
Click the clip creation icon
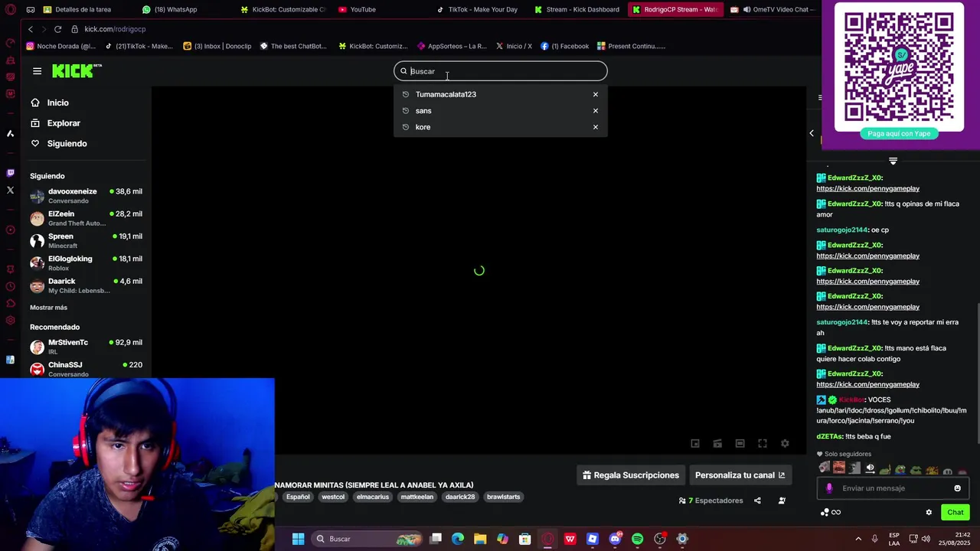[717, 443]
